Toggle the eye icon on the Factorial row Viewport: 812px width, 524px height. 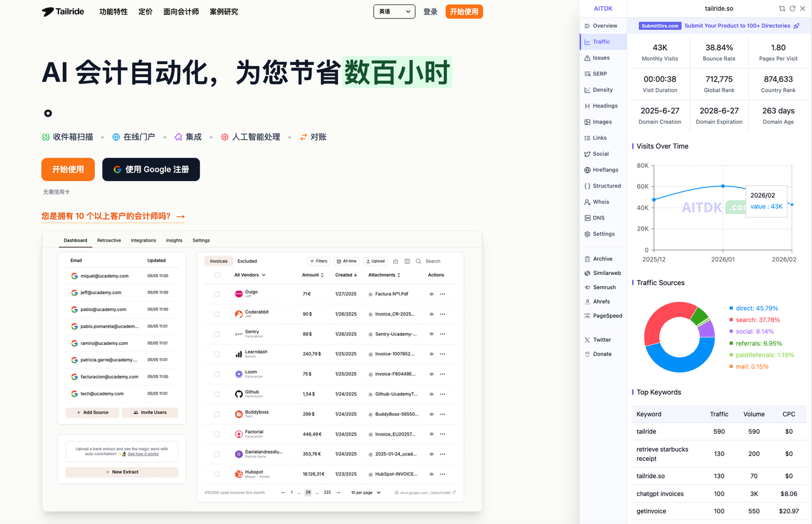click(431, 434)
